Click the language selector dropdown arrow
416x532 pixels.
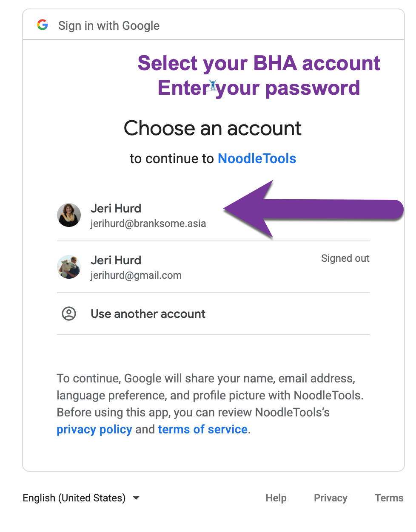click(x=136, y=498)
